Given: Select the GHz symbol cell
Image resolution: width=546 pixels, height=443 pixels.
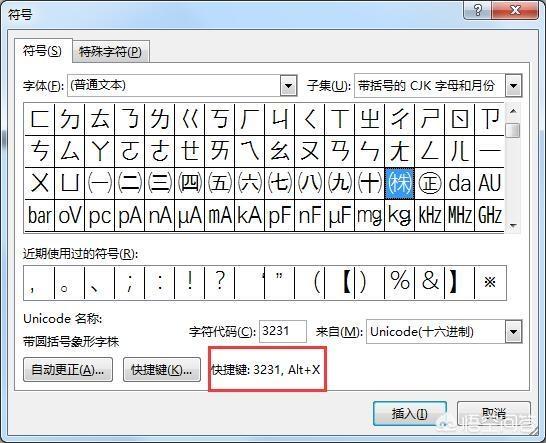Looking at the screenshot, I should point(490,215).
